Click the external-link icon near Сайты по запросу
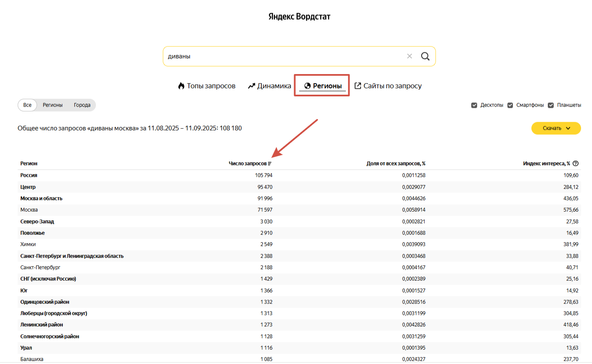Image resolution: width=592 pixels, height=364 pixels. (358, 85)
